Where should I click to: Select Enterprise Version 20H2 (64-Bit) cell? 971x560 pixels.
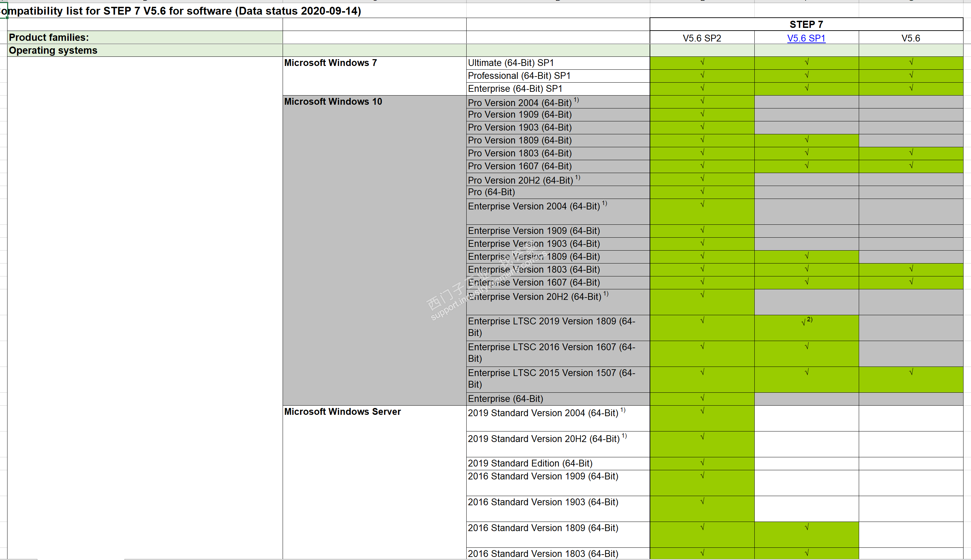(x=534, y=297)
